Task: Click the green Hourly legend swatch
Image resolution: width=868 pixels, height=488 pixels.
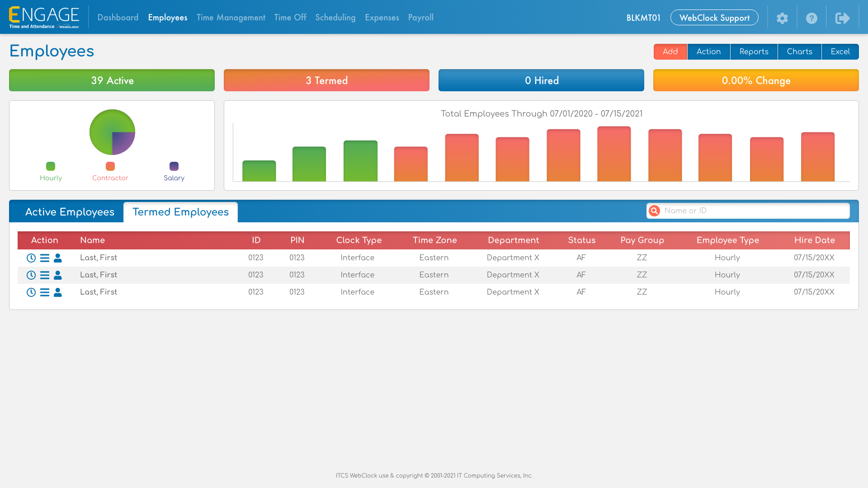Action: coord(51,166)
